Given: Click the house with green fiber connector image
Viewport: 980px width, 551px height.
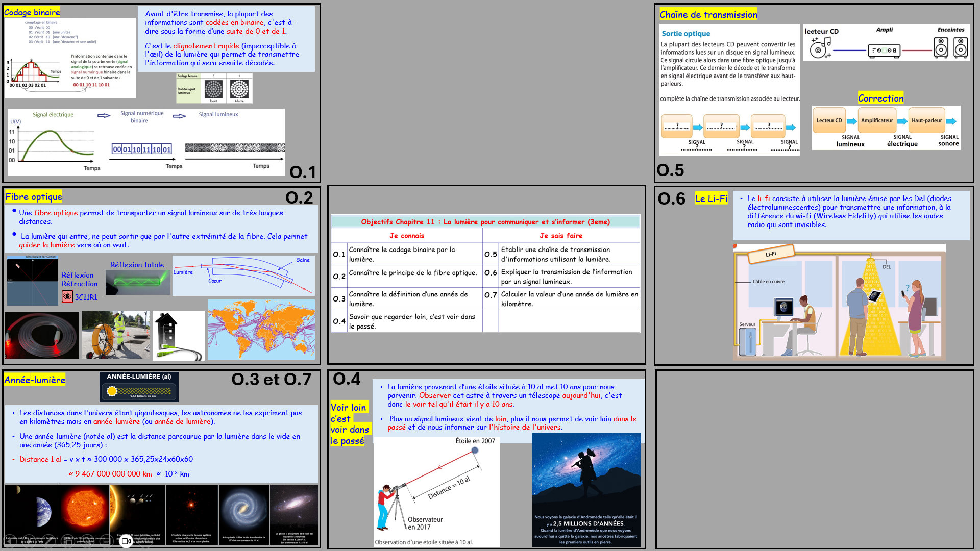Looking at the screenshot, I should pos(178,336).
